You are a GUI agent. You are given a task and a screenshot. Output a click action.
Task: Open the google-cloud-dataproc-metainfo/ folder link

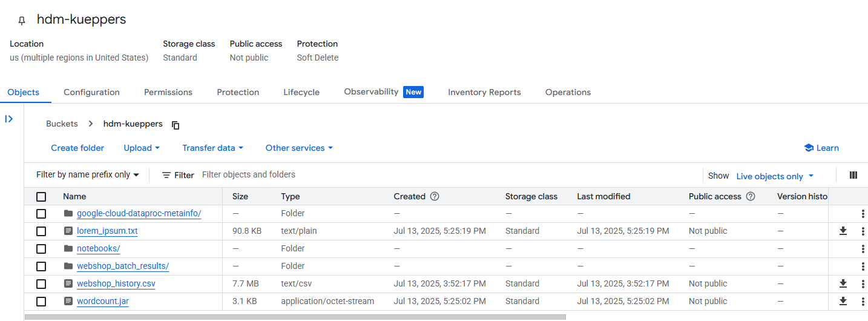pos(139,213)
